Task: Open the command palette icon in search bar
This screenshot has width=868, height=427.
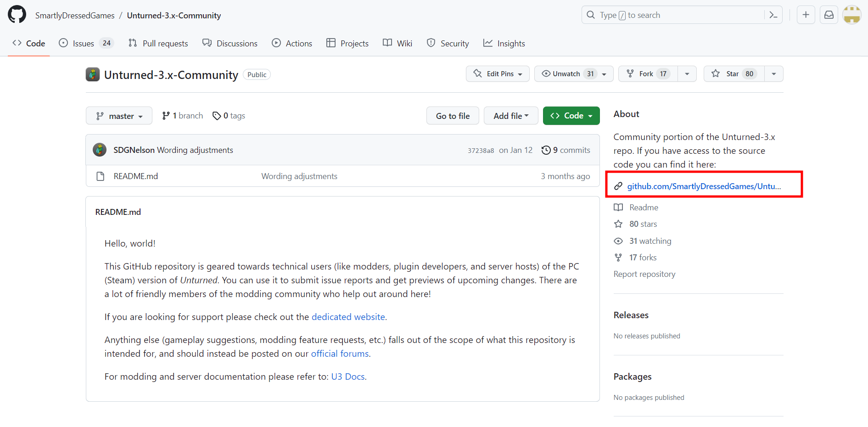Action: tap(773, 15)
